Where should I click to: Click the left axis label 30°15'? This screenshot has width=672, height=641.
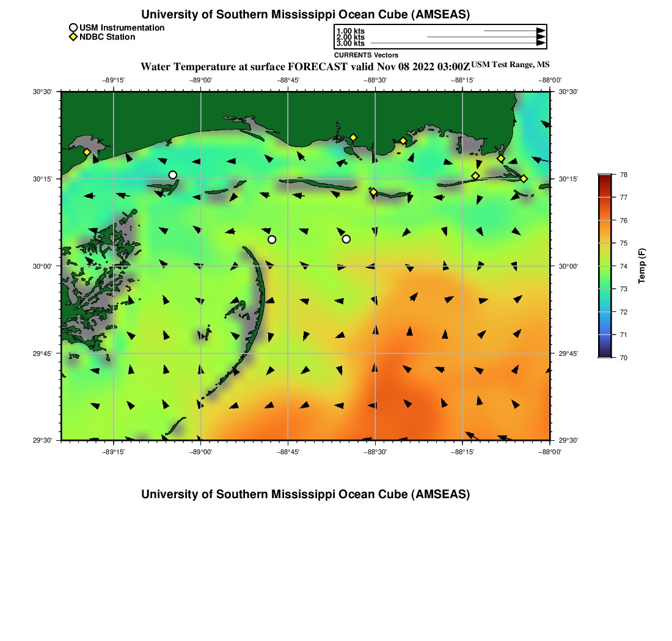(x=42, y=179)
